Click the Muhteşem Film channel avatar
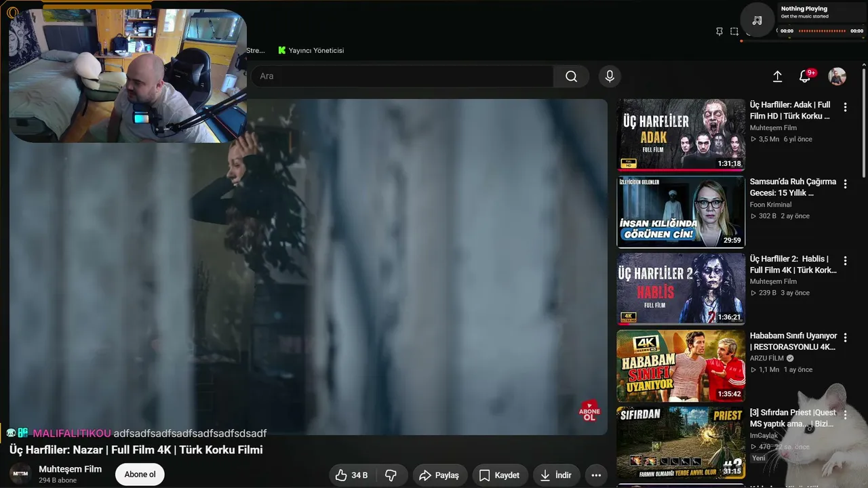The image size is (868, 488). 20,474
